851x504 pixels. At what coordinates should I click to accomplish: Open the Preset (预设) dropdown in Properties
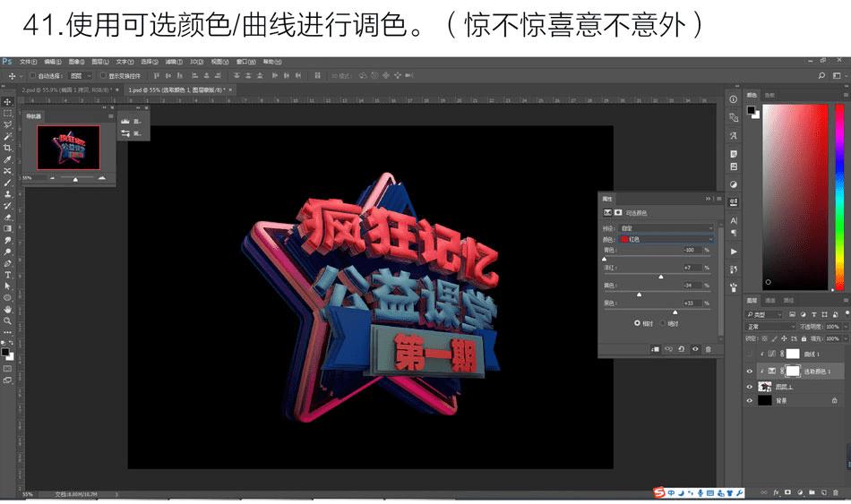pos(666,228)
